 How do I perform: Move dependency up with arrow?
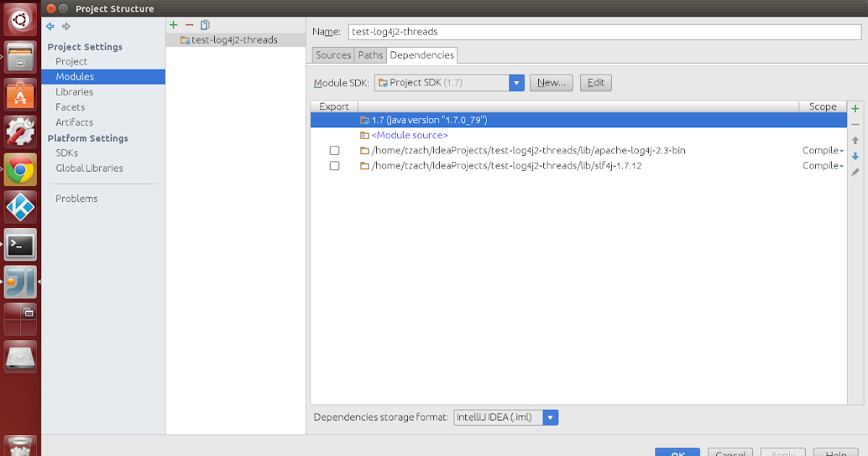[x=855, y=140]
